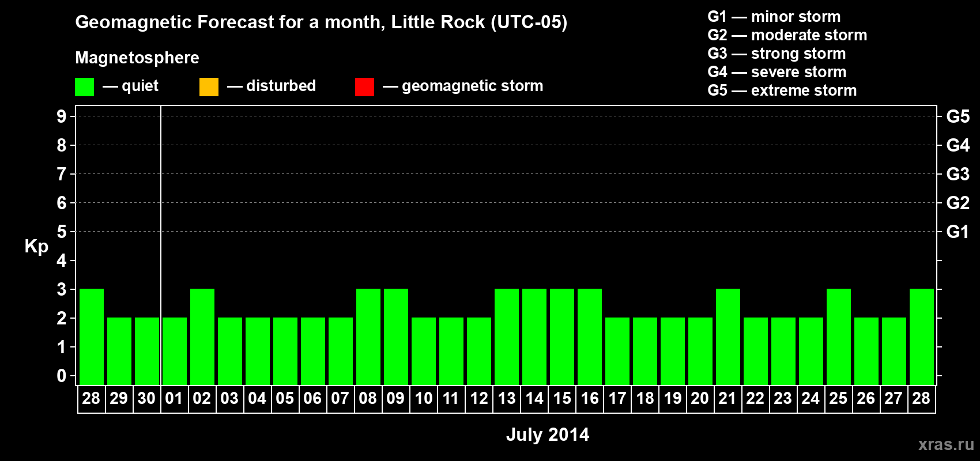Click the 'Kp' axis label
This screenshot has width=980, height=461.
point(36,247)
